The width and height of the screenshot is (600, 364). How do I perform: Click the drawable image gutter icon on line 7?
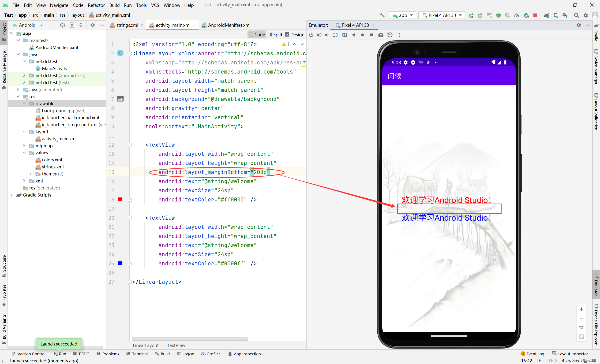click(x=120, y=99)
